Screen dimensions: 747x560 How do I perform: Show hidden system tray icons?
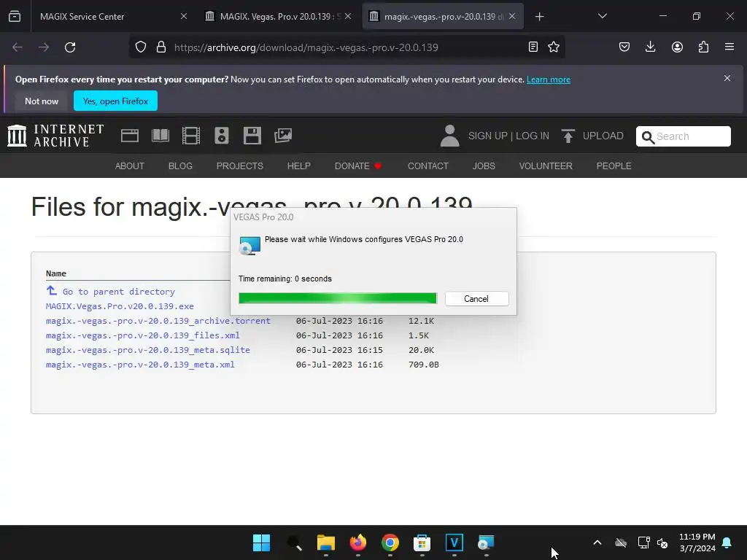tap(597, 542)
